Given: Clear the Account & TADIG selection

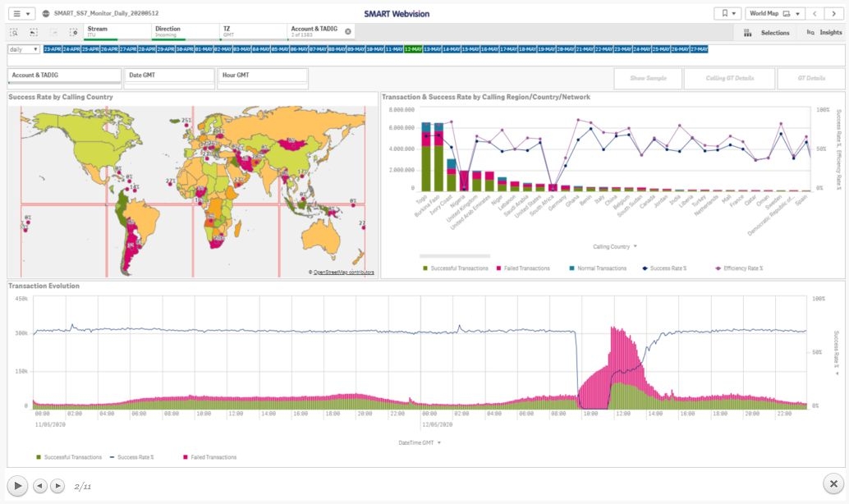Looking at the screenshot, I should coord(348,31).
